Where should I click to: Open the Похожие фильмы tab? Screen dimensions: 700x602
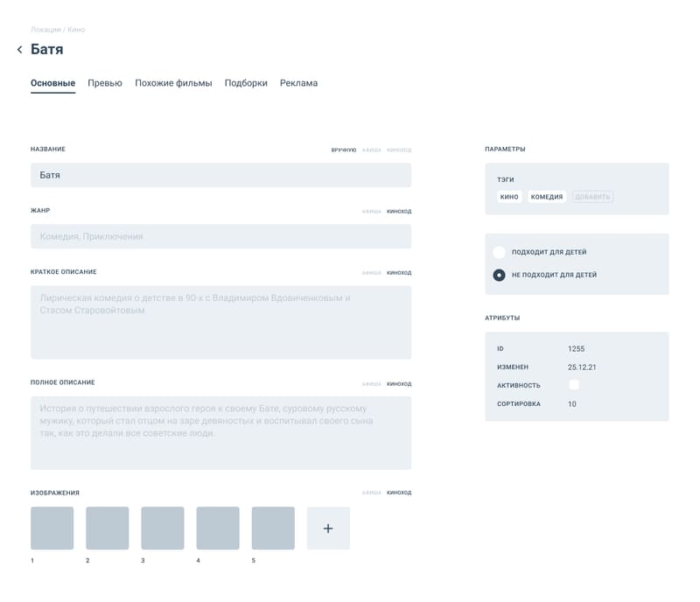(x=173, y=83)
